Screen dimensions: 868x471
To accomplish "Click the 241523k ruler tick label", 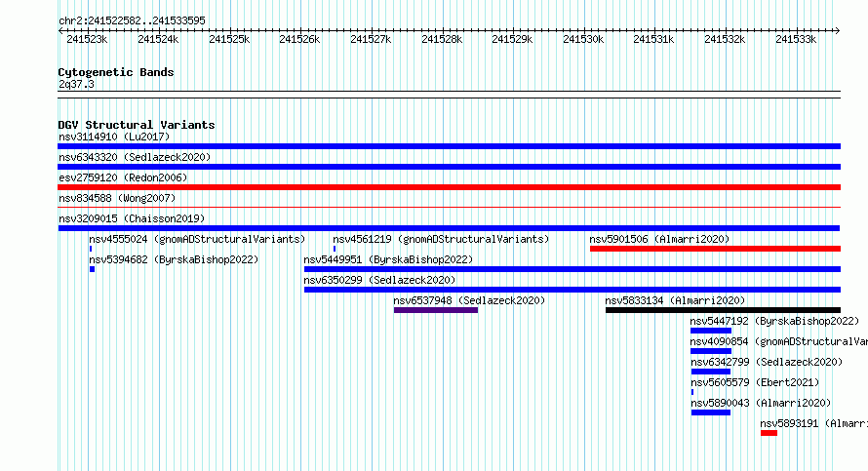I will click(87, 39).
